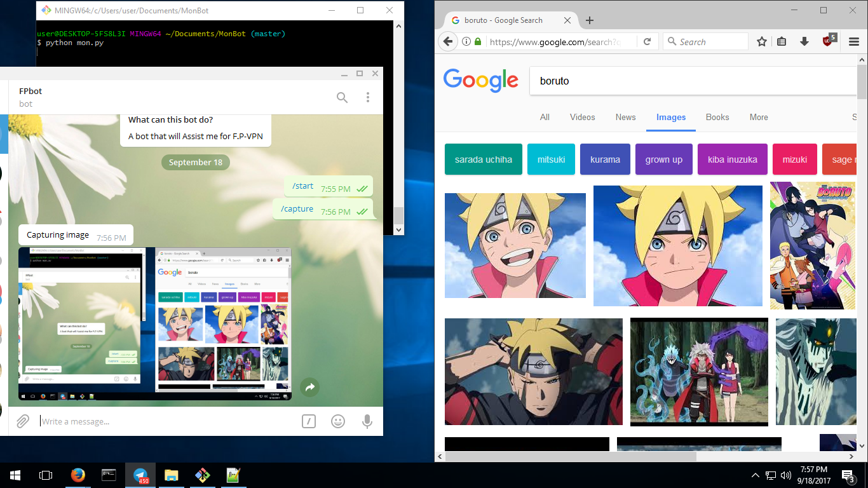Screen dimensions: 868x488
Task: Select the Images results tab
Action: tap(671, 118)
